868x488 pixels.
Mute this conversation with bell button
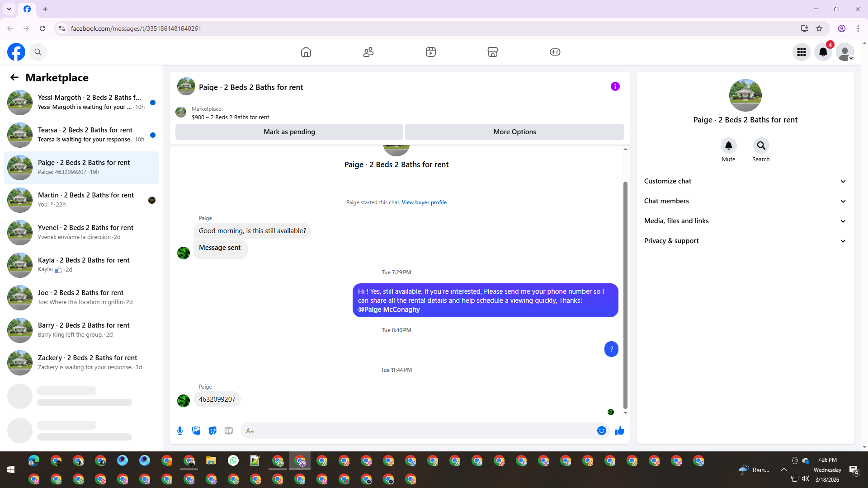tap(728, 145)
